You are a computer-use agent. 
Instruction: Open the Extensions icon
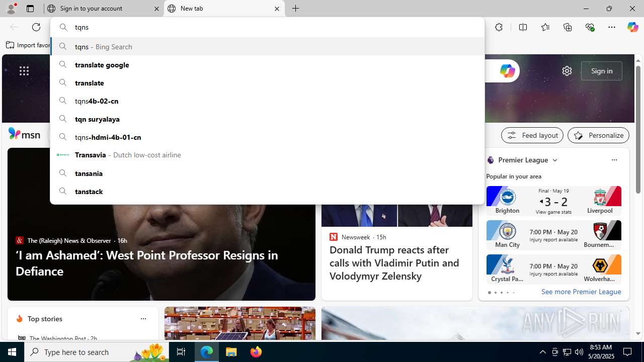click(x=499, y=27)
